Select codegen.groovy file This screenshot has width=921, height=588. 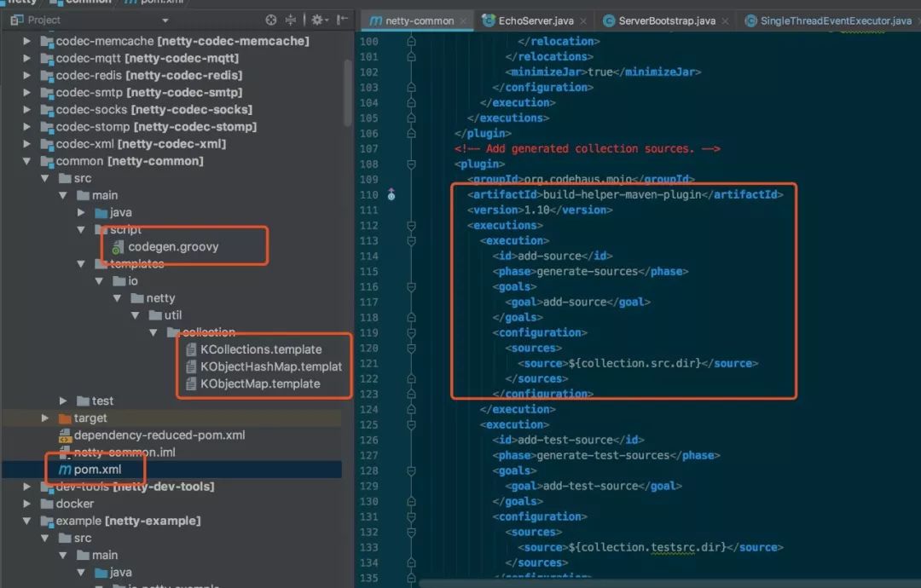165,246
